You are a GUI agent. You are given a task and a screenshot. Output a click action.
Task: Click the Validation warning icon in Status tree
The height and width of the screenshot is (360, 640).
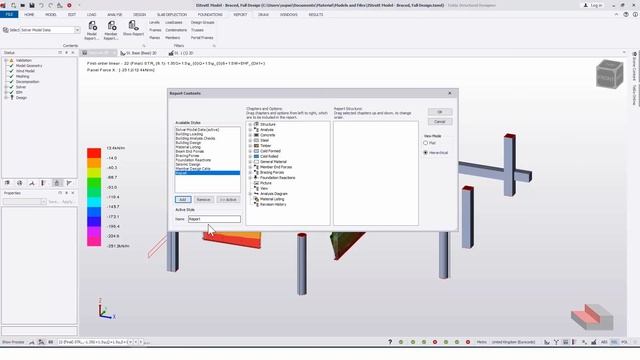coord(11,60)
